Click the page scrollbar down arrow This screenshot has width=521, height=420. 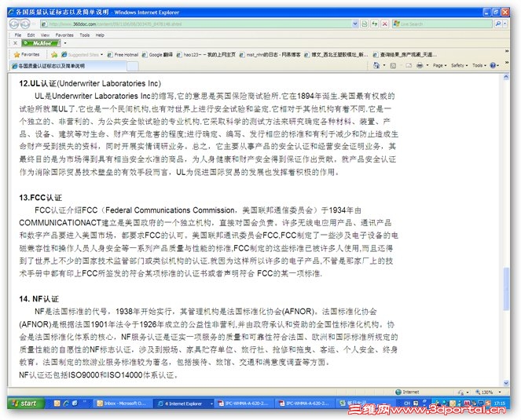(x=506, y=383)
